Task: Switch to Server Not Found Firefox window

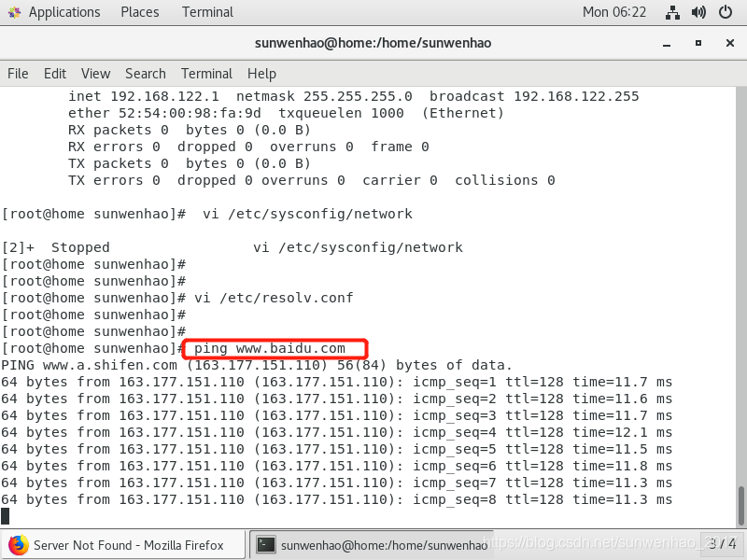Action: pyautogui.click(x=123, y=545)
